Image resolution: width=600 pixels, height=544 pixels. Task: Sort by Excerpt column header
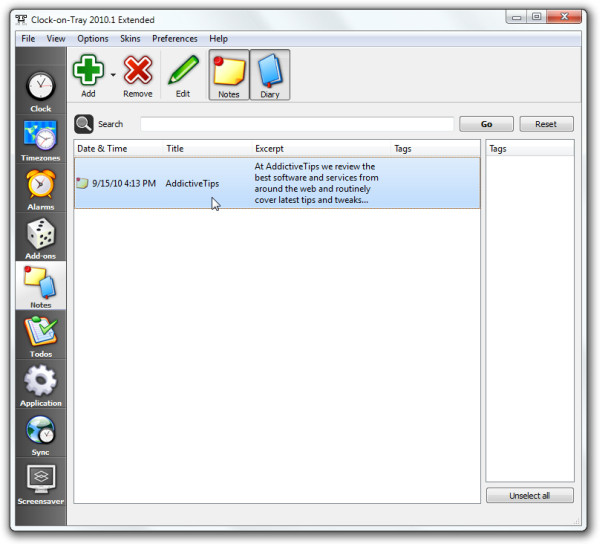(x=321, y=148)
